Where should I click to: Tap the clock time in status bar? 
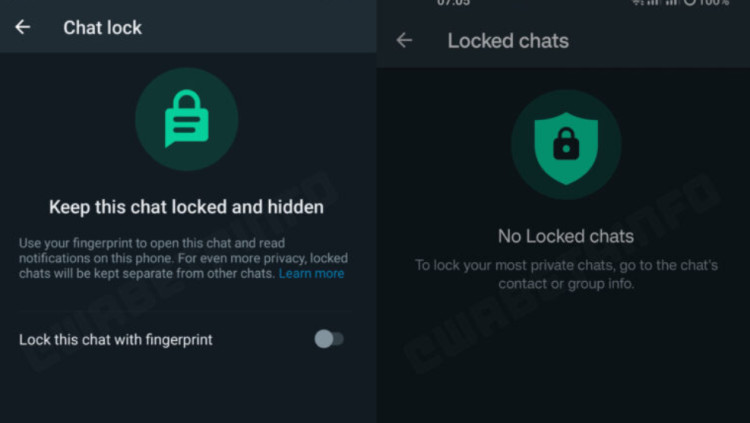453,3
